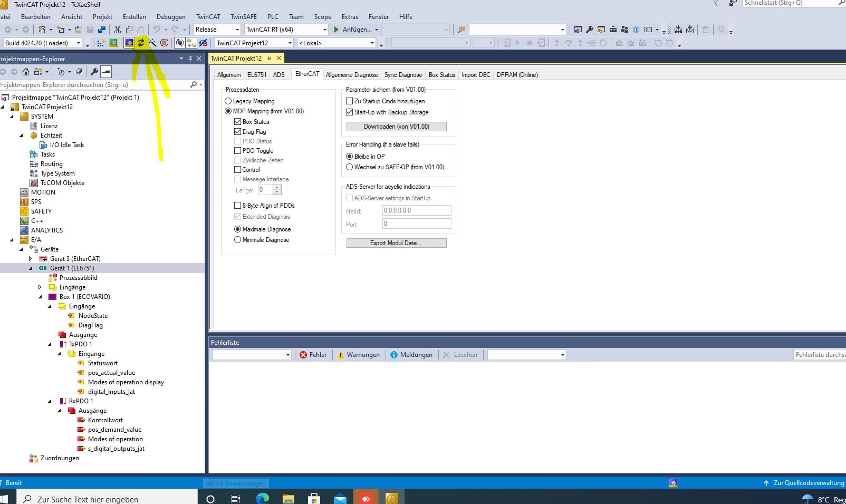
Task: Click the toolbox briefcase icon
Action: [613, 30]
